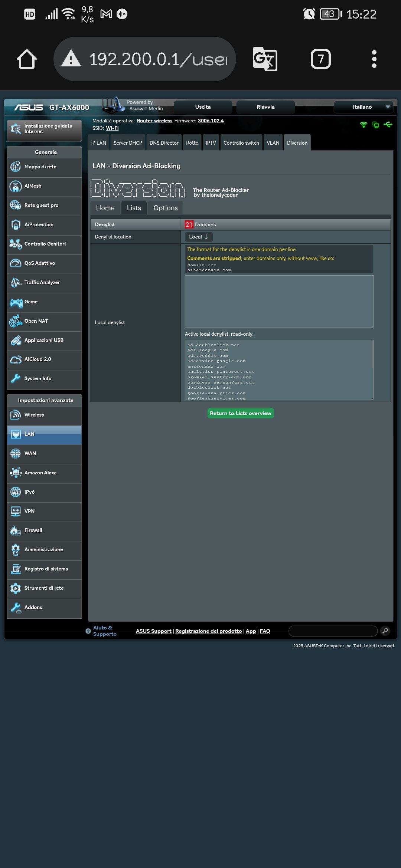Click the Aiuto & Supporto help link
Viewport: 401px width, 868px height.
click(105, 631)
